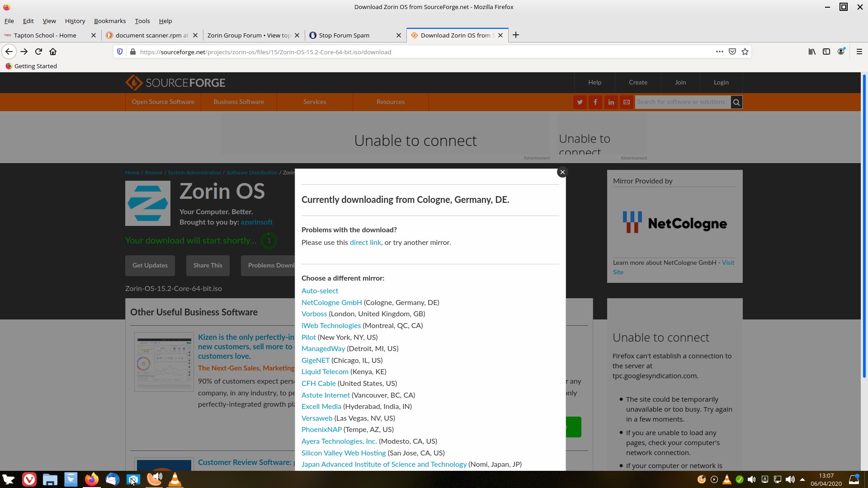This screenshot has height=488, width=868.
Task: Click the Visit Site link for NetCologne
Action: pyautogui.click(x=674, y=267)
